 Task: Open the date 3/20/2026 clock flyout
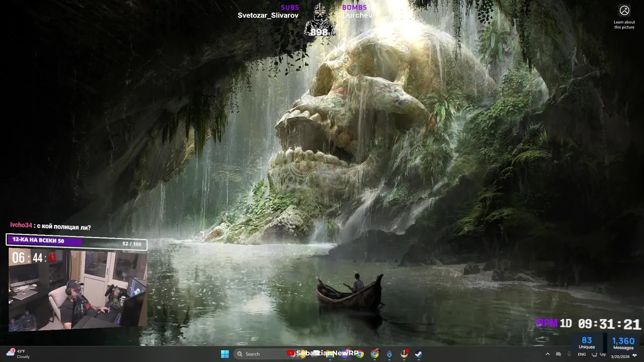620,356
